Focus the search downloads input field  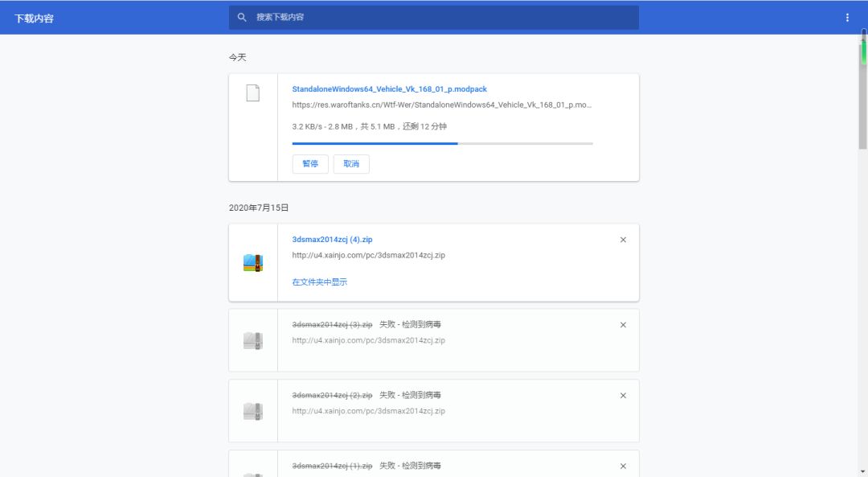433,17
